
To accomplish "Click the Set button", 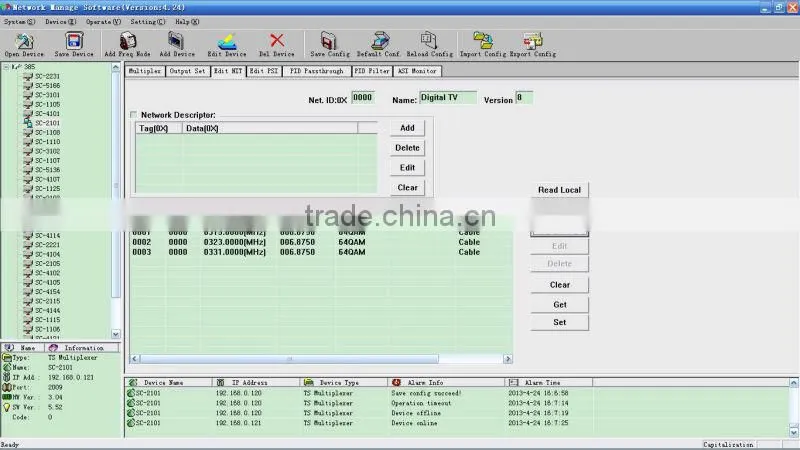I will pos(559,322).
